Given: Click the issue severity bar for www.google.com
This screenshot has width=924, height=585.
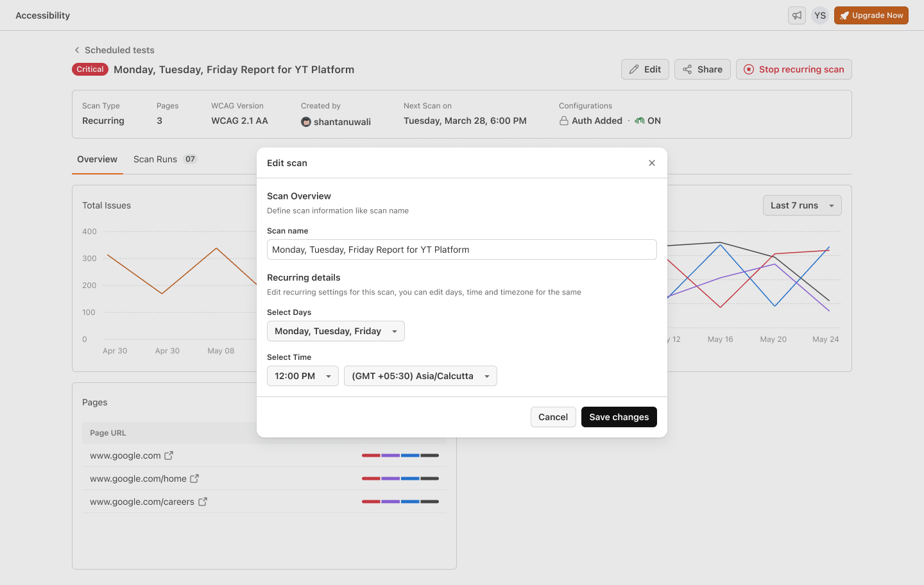Looking at the screenshot, I should pos(400,455).
